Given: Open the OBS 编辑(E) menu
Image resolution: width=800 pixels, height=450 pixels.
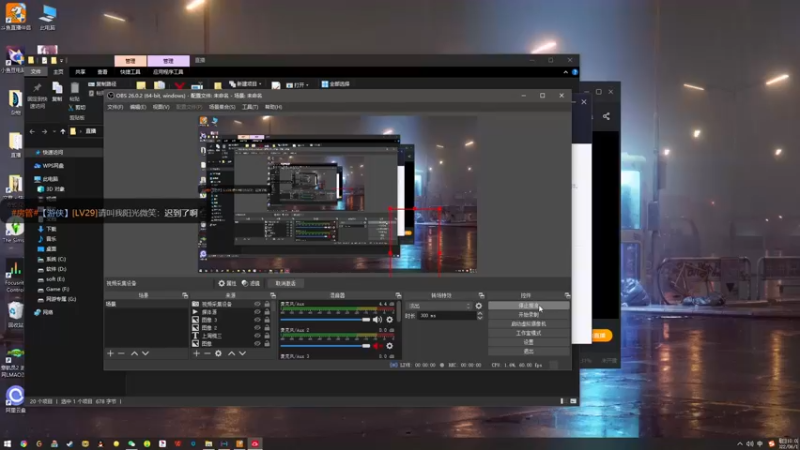Looking at the screenshot, I should 138,107.
